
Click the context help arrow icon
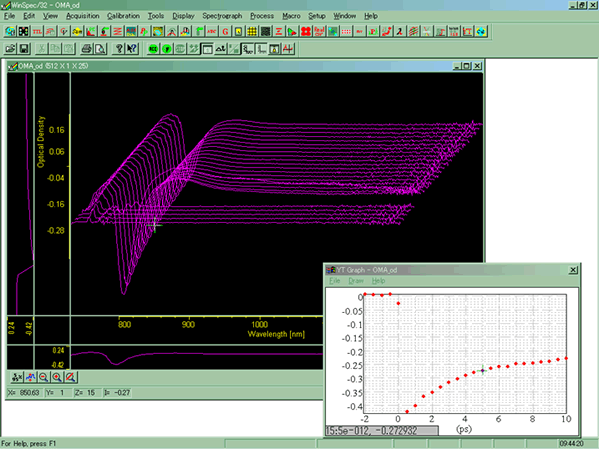pos(132,49)
